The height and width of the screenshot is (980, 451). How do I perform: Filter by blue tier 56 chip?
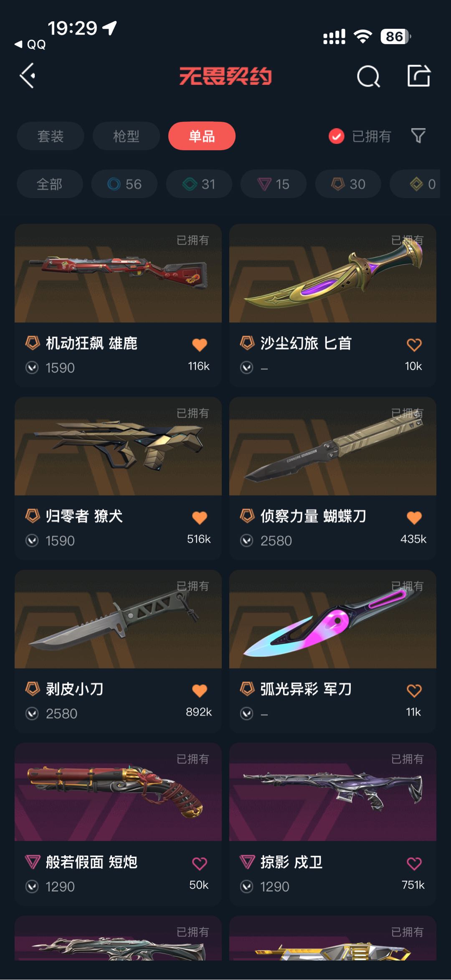[x=124, y=184]
